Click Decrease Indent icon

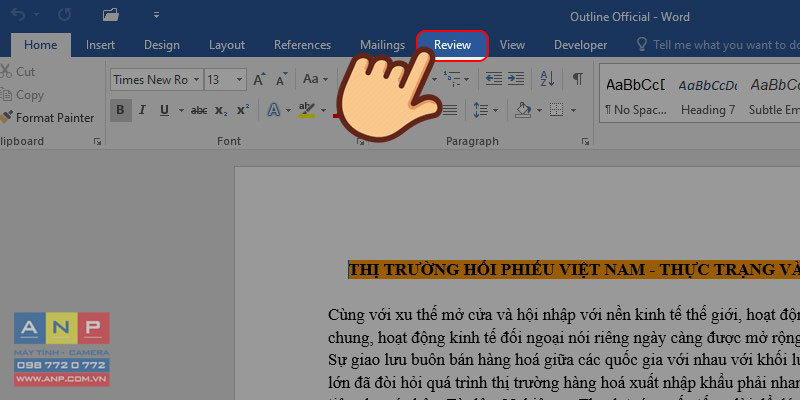point(493,79)
